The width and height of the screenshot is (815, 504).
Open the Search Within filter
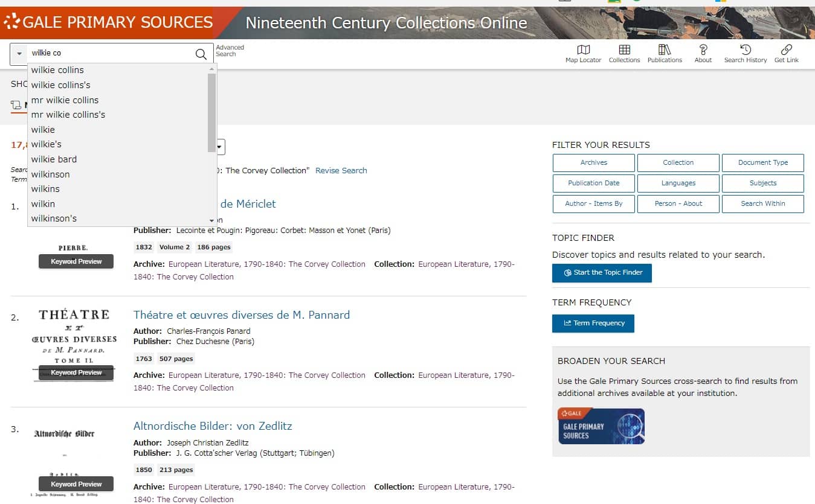(762, 204)
